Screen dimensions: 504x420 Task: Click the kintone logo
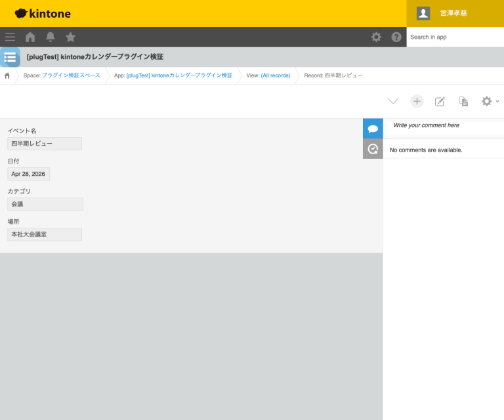(43, 13)
